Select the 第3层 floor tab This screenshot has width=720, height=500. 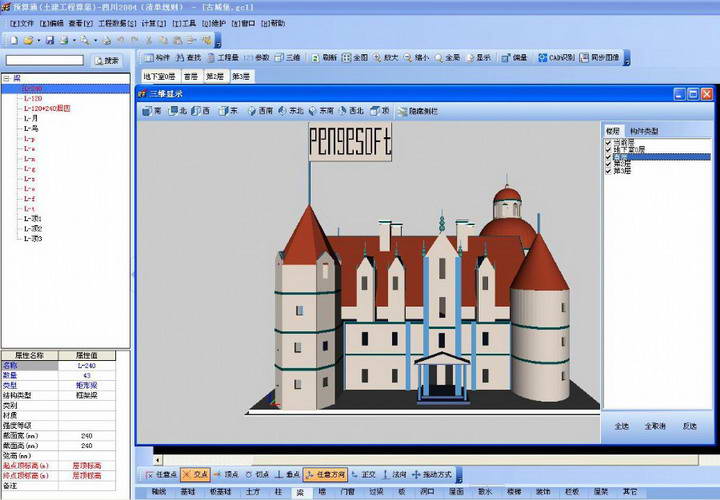coord(241,76)
